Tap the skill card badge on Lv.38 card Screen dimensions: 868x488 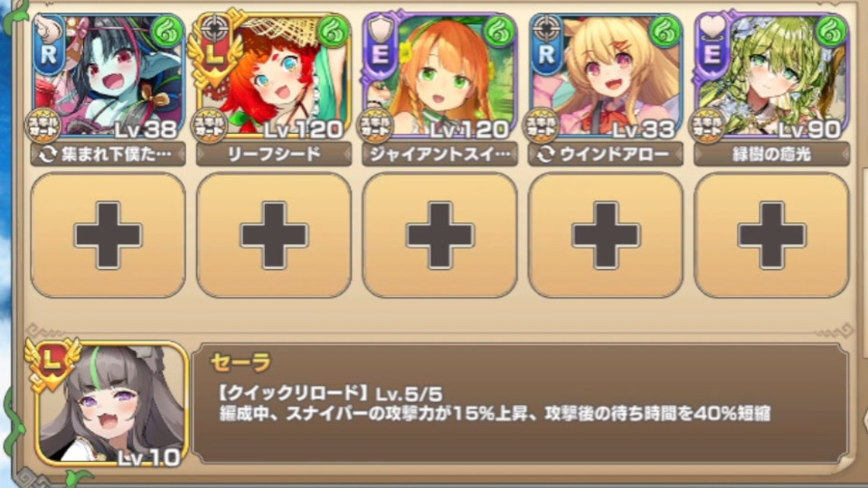pos(43,127)
